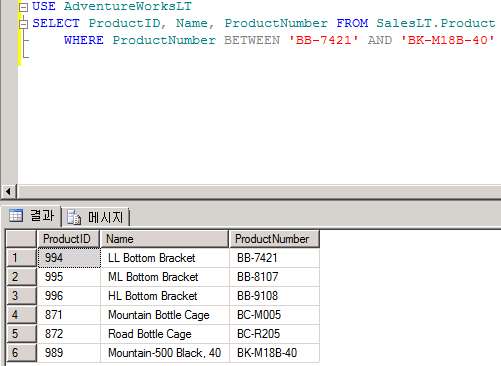Click the results grid icon on 결과 tab
The height and width of the screenshot is (366, 501).
pos(16,215)
